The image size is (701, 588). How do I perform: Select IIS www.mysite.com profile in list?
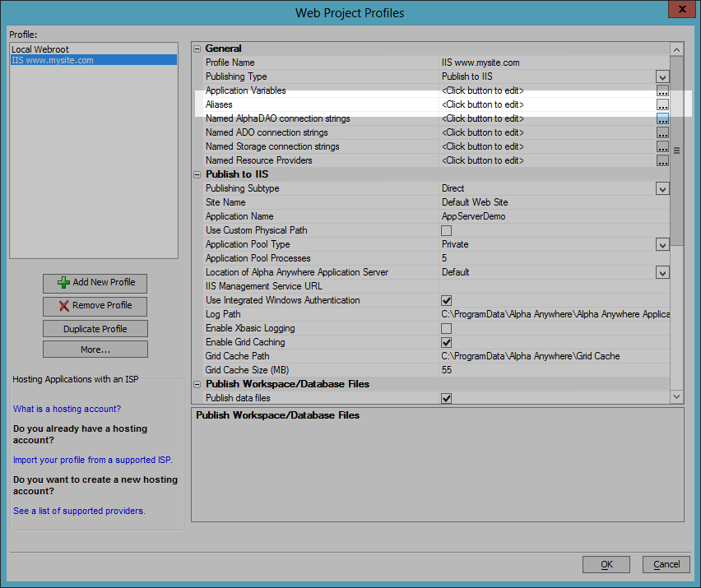point(94,60)
